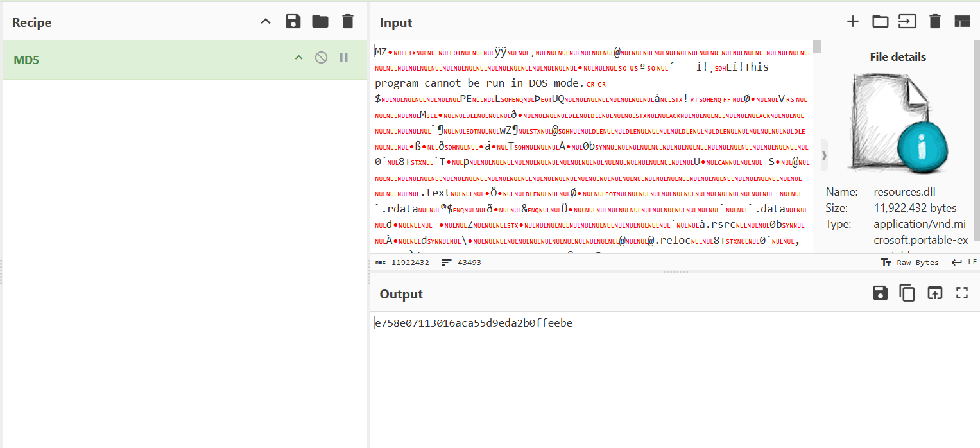The height and width of the screenshot is (448, 980).
Task: Click input length 11922432 status entry
Action: click(x=402, y=263)
